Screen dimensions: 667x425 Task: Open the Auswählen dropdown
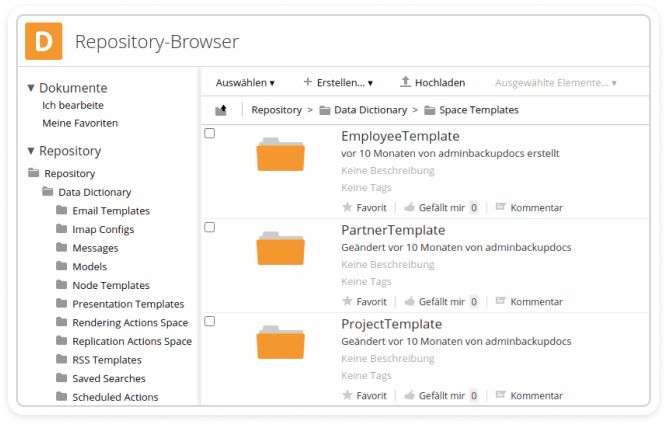point(245,83)
